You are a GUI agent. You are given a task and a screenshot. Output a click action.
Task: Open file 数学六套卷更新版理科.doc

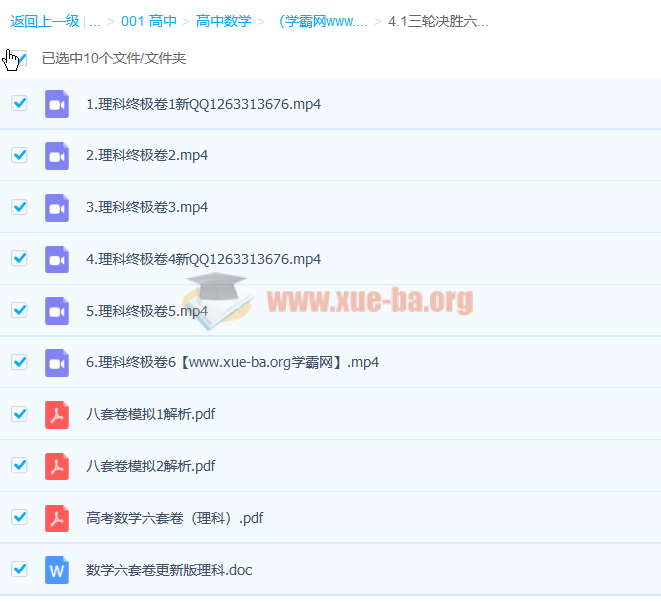pyautogui.click(x=169, y=570)
